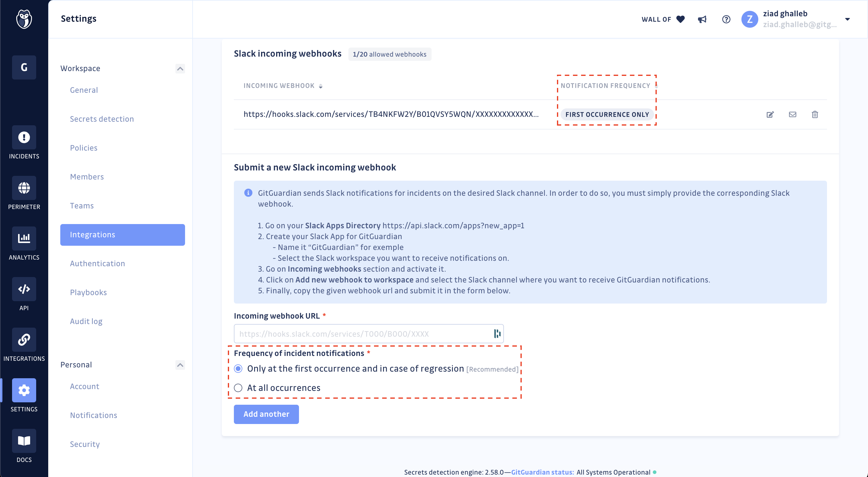Navigate to Authentication settings
Screen dimensions: 868x477
98,263
